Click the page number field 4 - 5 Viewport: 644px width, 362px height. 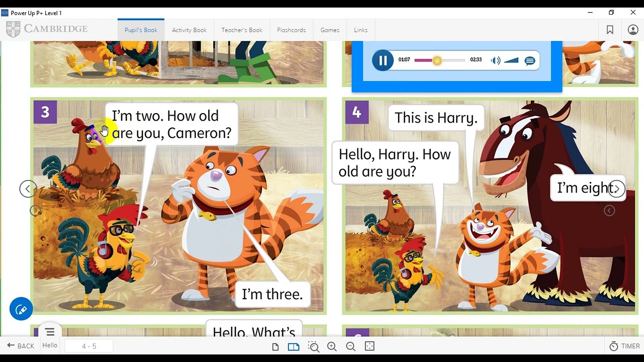pos(89,346)
